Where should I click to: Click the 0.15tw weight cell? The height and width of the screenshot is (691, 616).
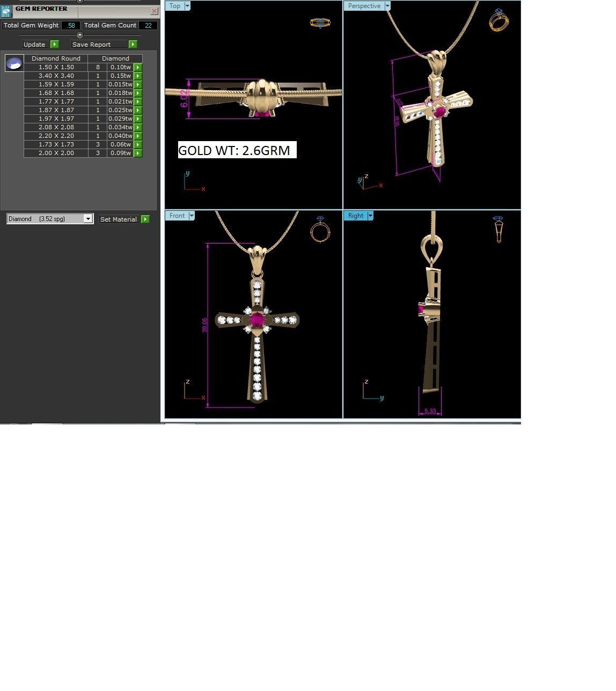point(121,76)
